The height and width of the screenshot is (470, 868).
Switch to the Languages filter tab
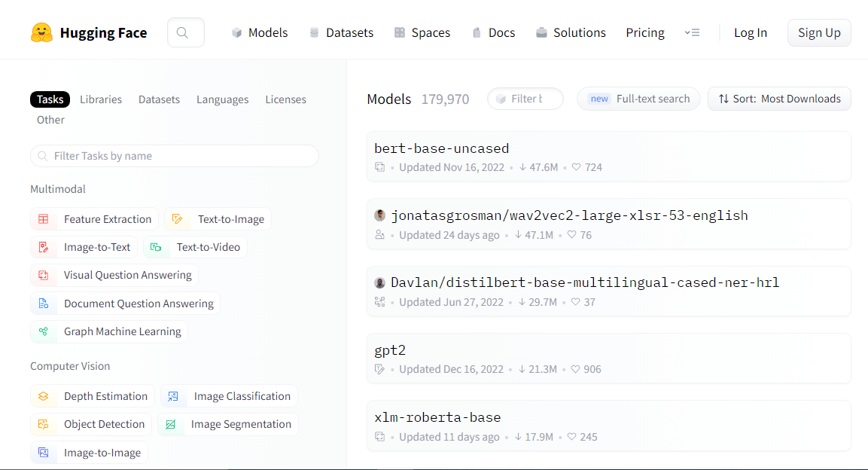223,99
